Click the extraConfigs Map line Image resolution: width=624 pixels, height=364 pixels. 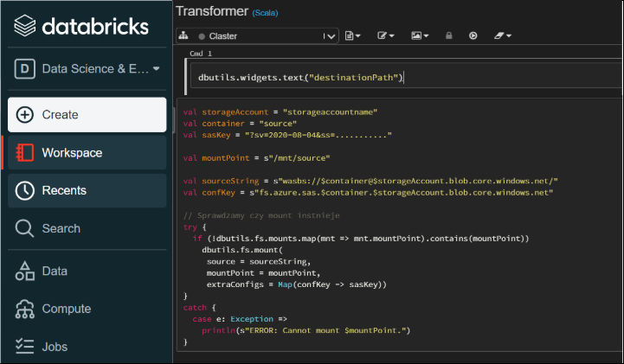pos(297,284)
